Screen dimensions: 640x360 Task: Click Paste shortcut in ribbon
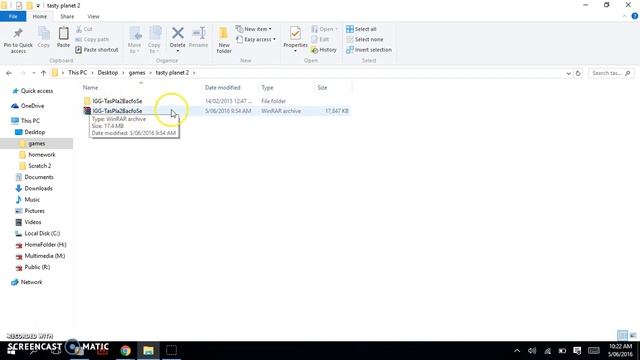(x=97, y=49)
